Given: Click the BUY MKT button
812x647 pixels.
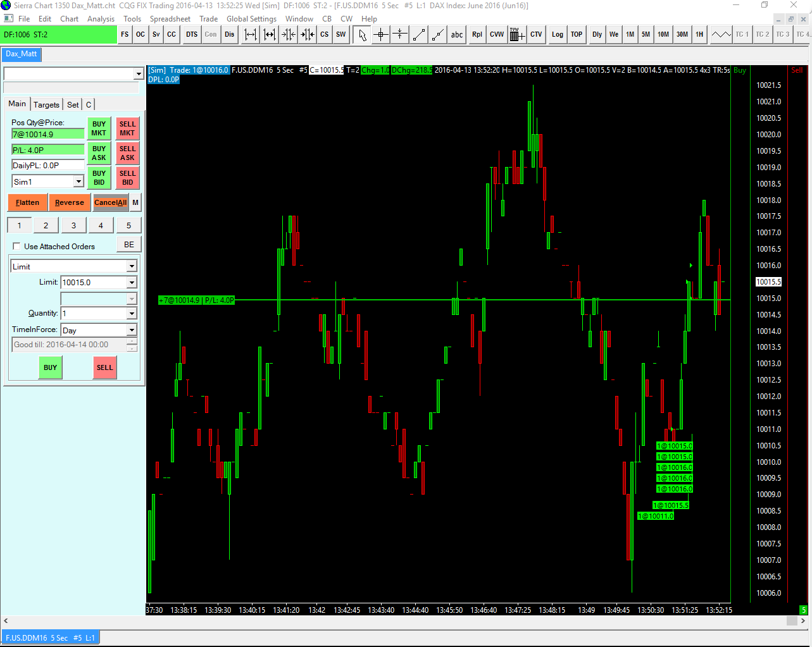Looking at the screenshot, I should pyautogui.click(x=99, y=128).
